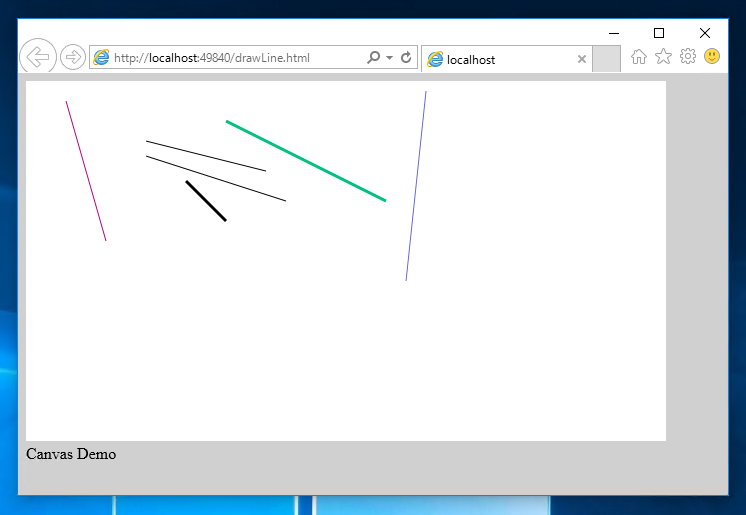This screenshot has height=515, width=746.
Task: Refresh the page with the reload icon
Action: click(406, 58)
